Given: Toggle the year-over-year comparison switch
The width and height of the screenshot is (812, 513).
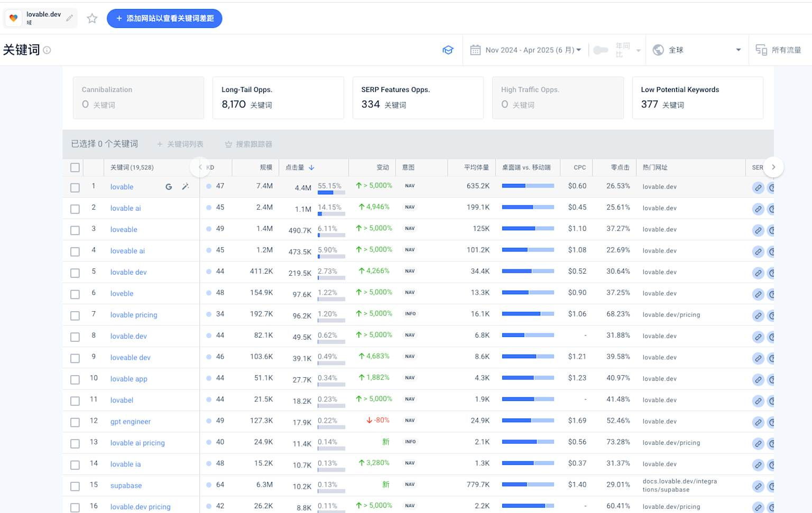Looking at the screenshot, I should tap(601, 50).
